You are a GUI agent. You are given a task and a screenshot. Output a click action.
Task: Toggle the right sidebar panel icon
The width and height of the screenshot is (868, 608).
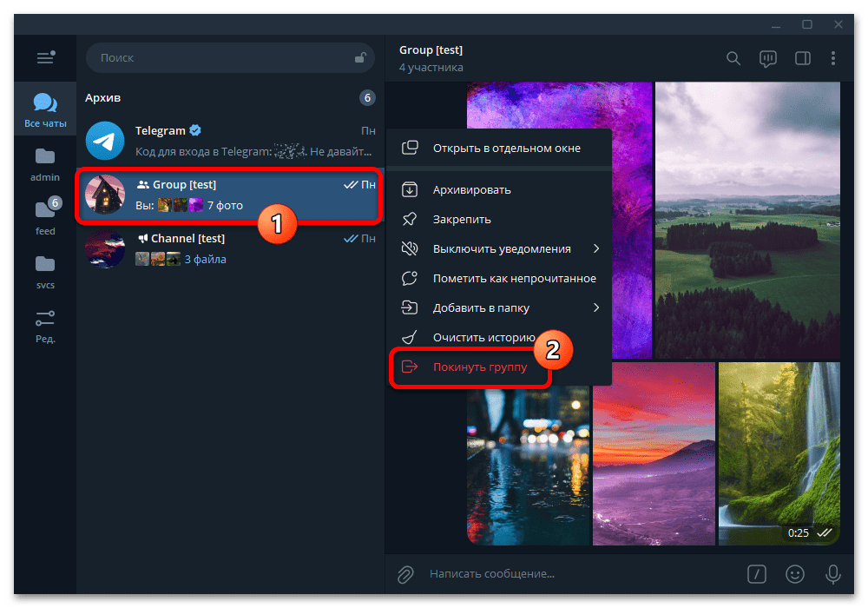803,58
